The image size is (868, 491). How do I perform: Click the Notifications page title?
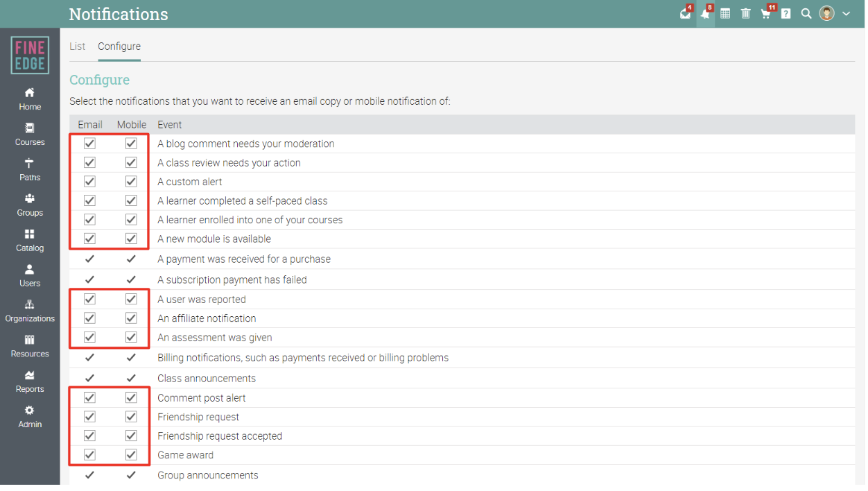119,14
